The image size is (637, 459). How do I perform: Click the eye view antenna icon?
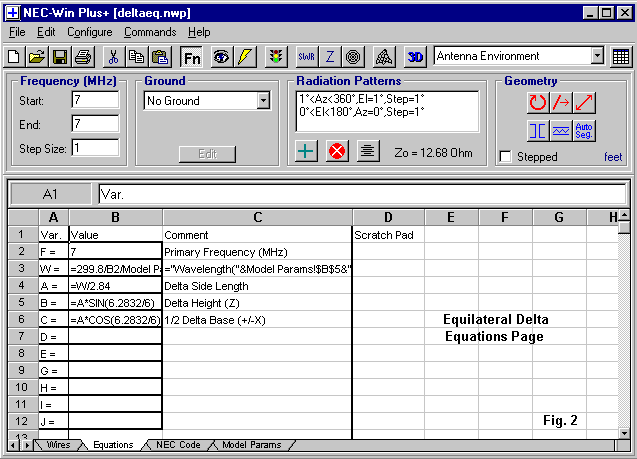[220, 57]
